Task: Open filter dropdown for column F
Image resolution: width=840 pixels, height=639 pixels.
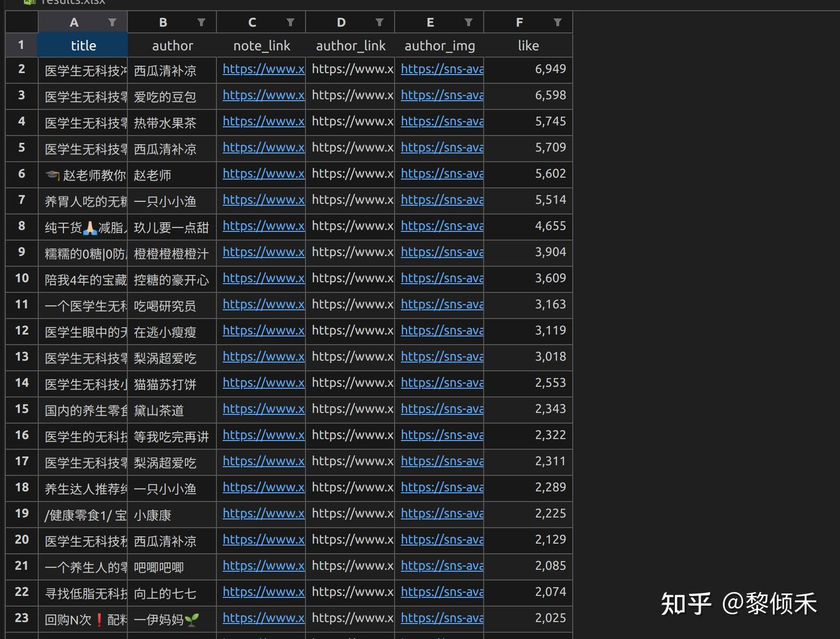Action: point(558,22)
